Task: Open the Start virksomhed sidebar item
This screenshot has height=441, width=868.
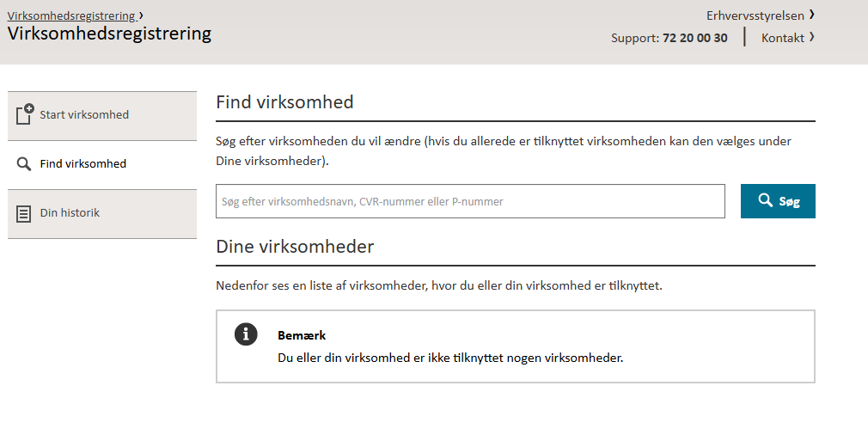Action: click(x=102, y=116)
